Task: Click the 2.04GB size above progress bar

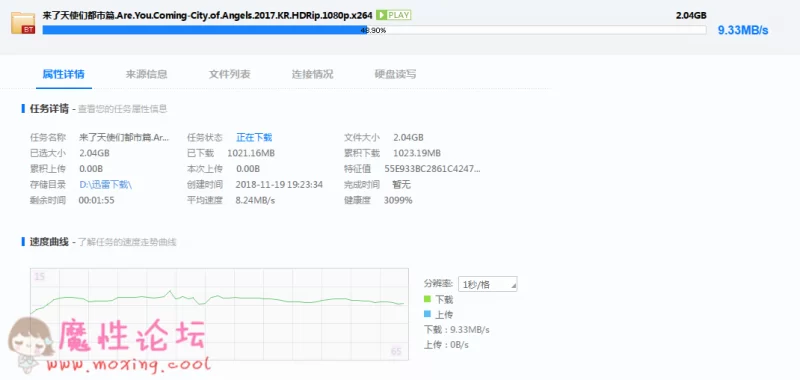Action: pos(691,15)
